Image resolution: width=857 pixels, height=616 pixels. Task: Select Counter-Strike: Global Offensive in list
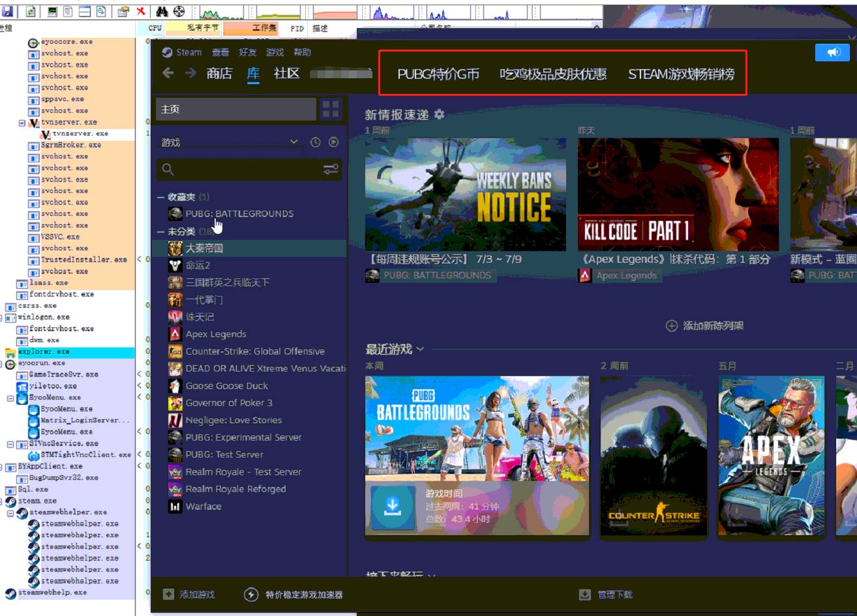pos(255,351)
